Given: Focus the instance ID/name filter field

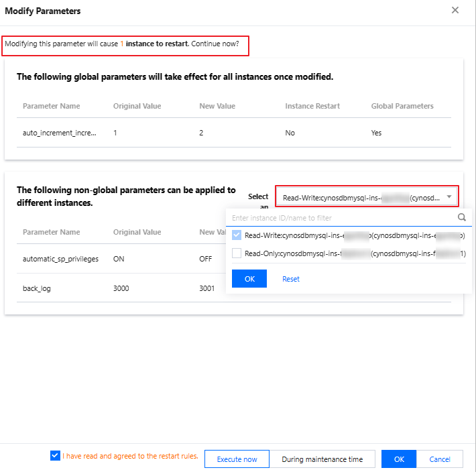Looking at the screenshot, I should (342, 218).
